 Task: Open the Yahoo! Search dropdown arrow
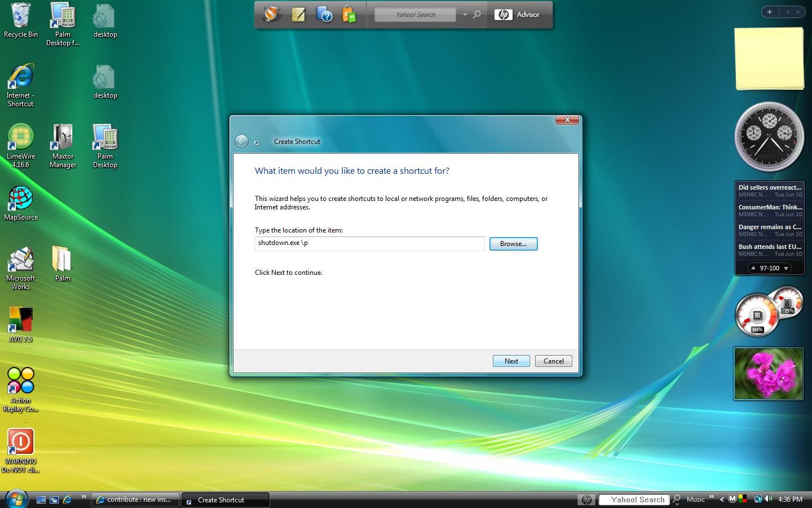click(x=465, y=15)
